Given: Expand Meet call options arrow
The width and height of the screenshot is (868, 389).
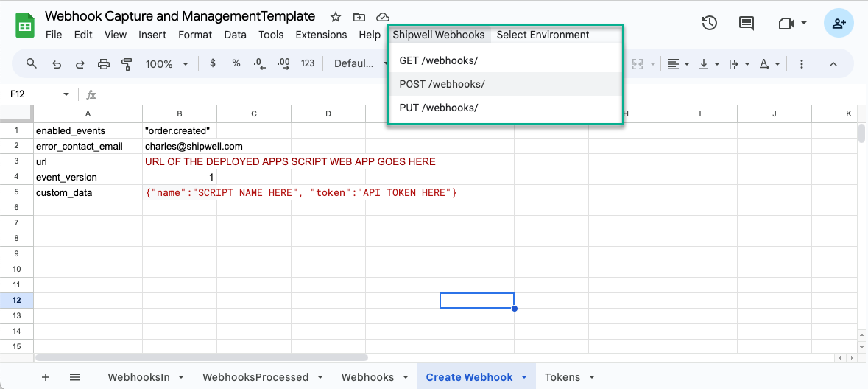Looking at the screenshot, I should [804, 24].
